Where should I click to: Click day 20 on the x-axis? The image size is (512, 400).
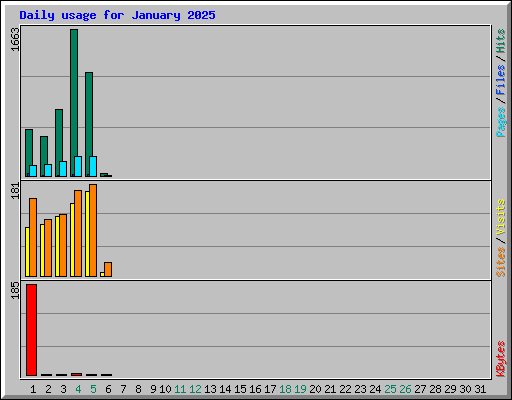(315, 389)
